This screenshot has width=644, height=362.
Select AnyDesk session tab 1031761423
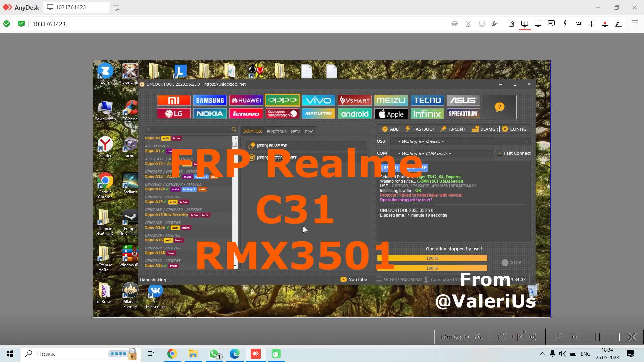point(76,7)
